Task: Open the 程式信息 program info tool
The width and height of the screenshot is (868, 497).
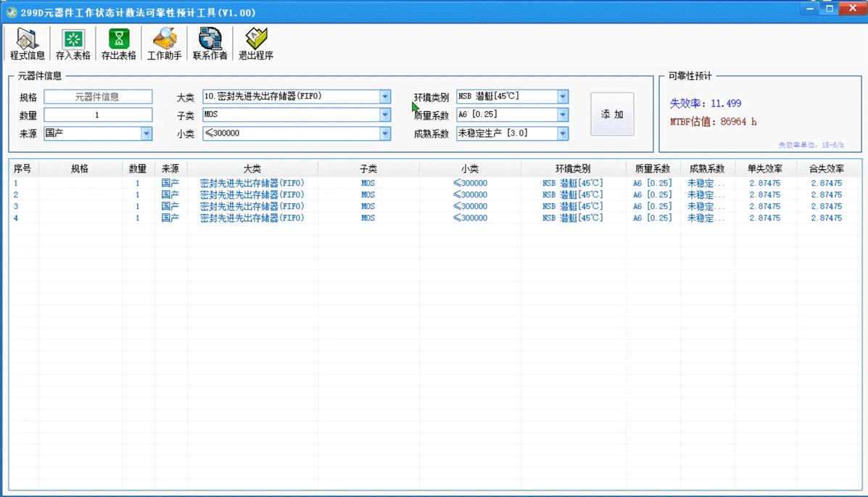Action: (26, 44)
